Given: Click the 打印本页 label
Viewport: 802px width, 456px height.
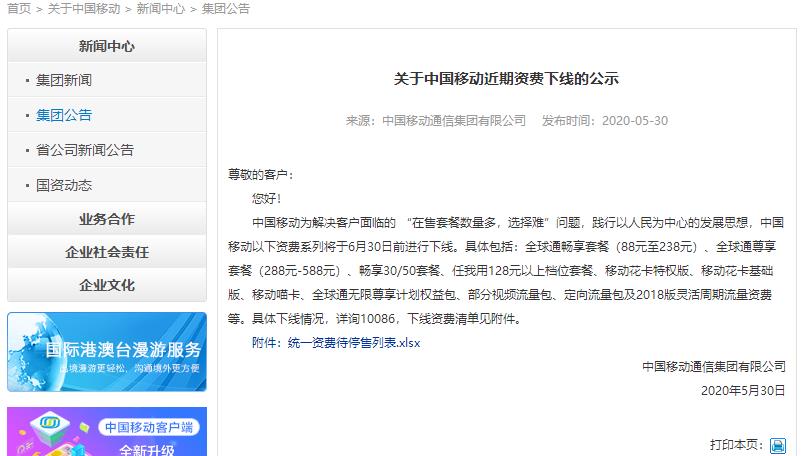Looking at the screenshot, I should point(737,445).
